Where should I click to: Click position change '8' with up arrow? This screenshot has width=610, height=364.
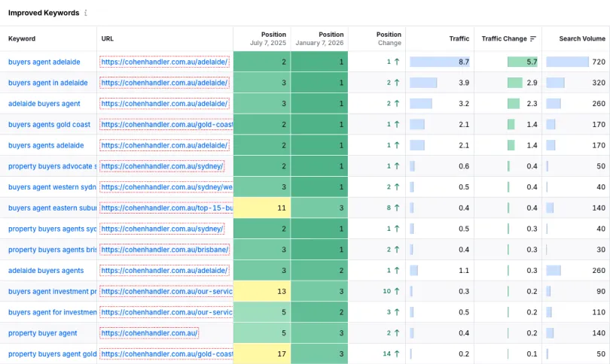[393, 208]
